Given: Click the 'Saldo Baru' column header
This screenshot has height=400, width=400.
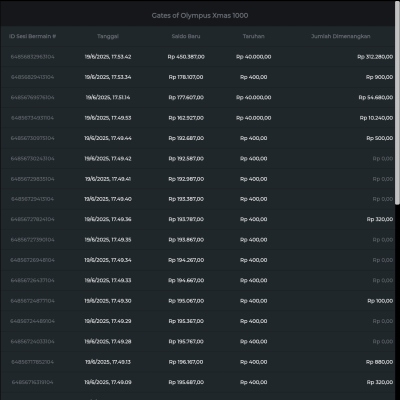Looking at the screenshot, I should 186,36.
